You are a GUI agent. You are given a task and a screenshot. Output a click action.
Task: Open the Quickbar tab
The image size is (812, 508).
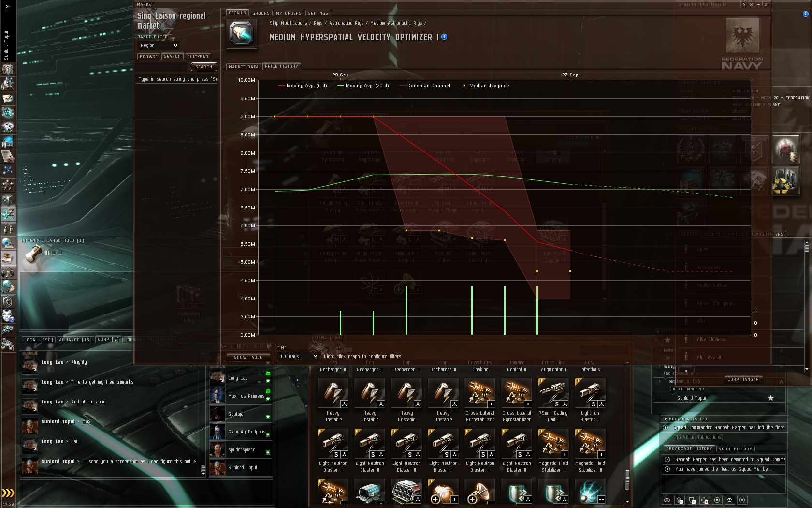pyautogui.click(x=198, y=57)
